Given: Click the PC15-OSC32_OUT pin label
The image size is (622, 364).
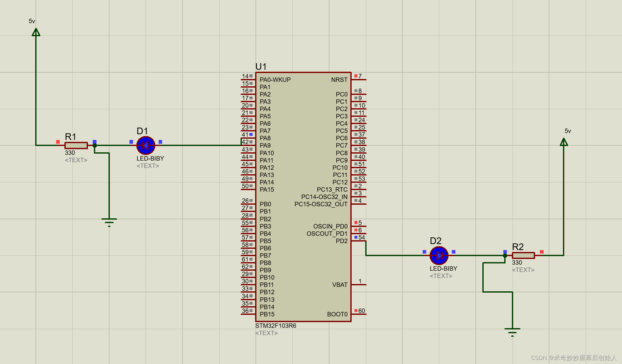Looking at the screenshot, I should coord(321,204).
